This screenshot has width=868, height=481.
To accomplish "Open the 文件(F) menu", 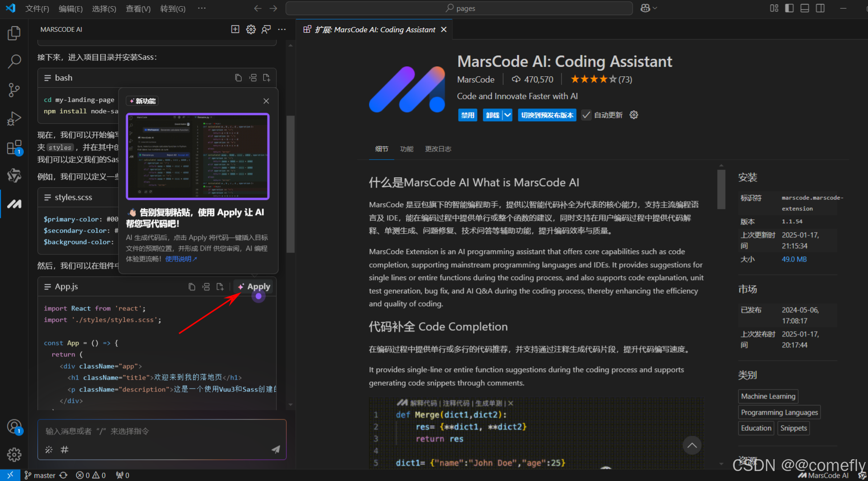I will [x=37, y=9].
